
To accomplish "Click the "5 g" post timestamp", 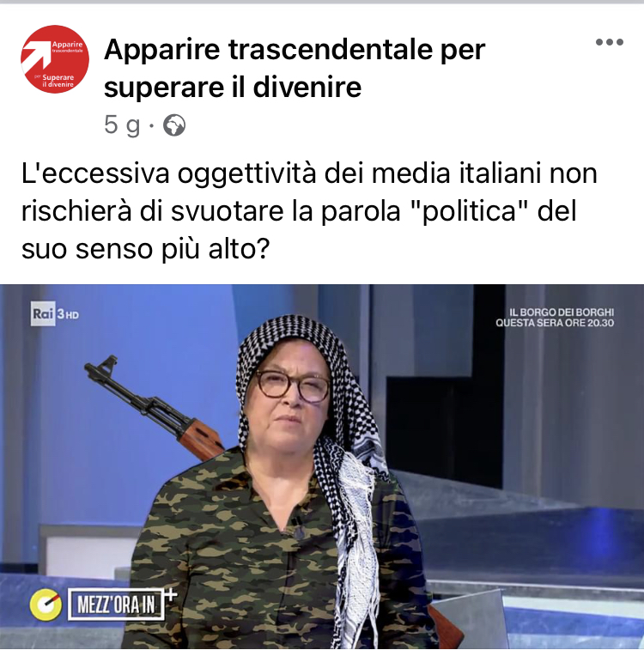I will coord(122,125).
